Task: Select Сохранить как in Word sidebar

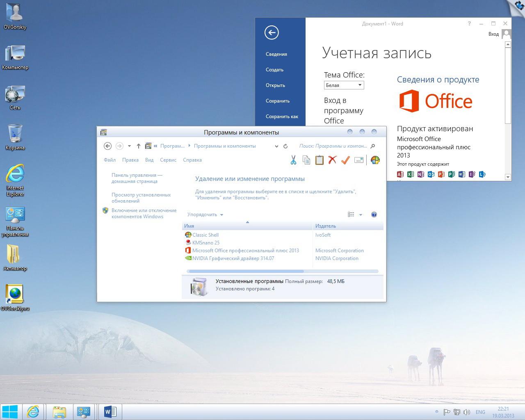Action: pos(282,116)
